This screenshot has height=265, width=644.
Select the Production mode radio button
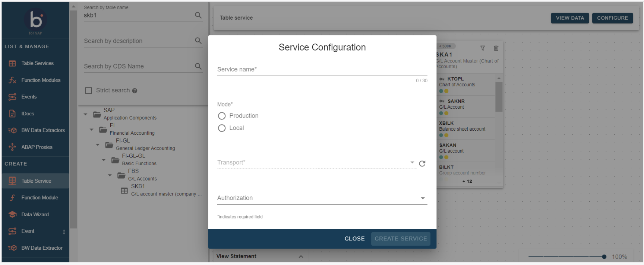pos(222,116)
